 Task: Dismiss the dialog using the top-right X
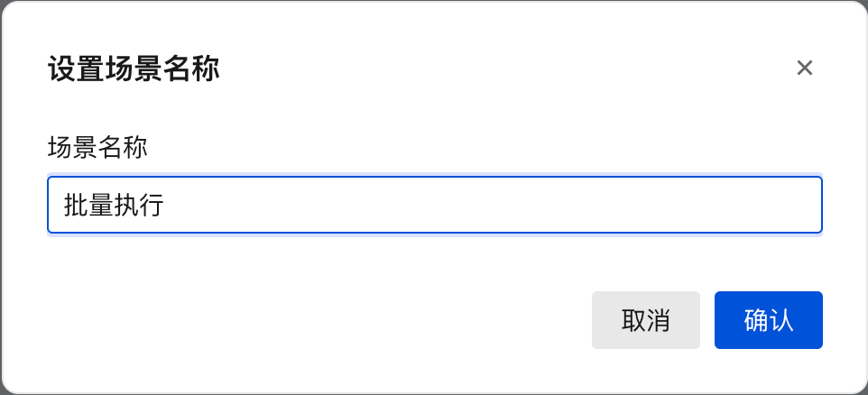coord(805,68)
